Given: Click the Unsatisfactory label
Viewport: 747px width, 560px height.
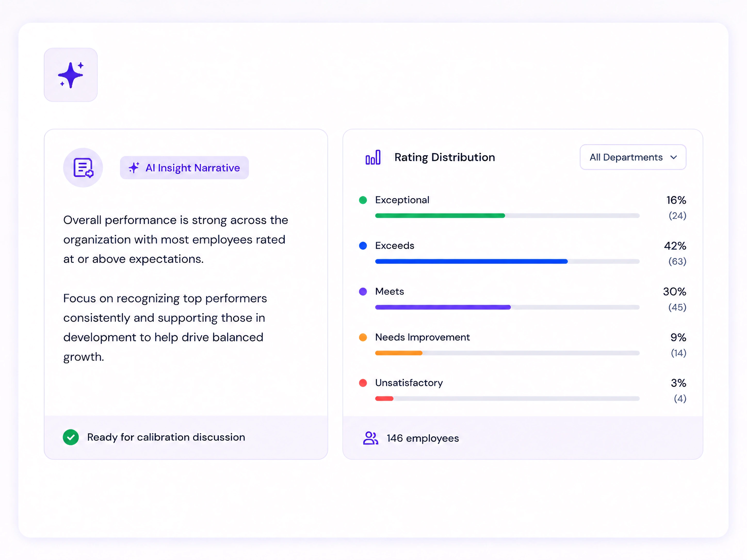Looking at the screenshot, I should coord(409,383).
